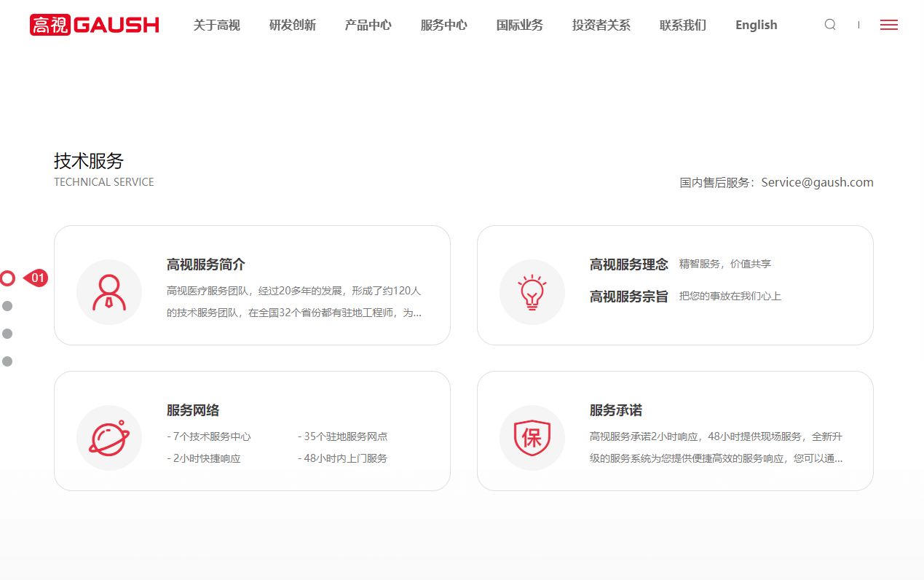This screenshot has height=580, width=924.
Task: Open the search magnifier icon
Action: 830,25
